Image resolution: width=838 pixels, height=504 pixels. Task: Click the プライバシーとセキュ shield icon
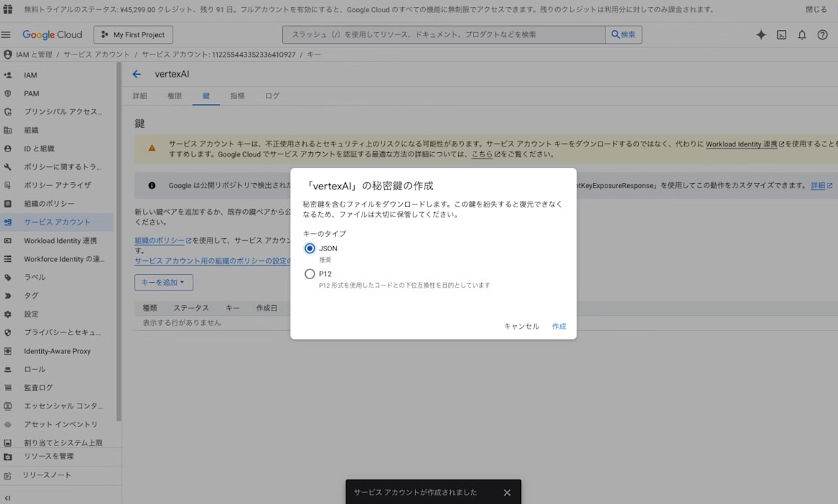click(x=8, y=332)
